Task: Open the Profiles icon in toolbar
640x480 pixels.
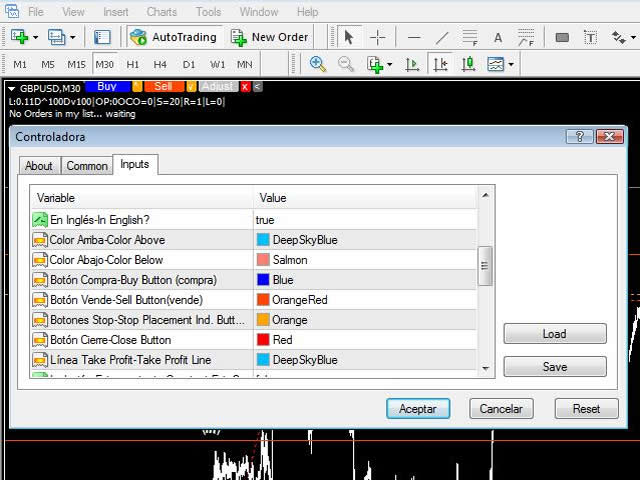Action: pyautogui.click(x=56, y=37)
